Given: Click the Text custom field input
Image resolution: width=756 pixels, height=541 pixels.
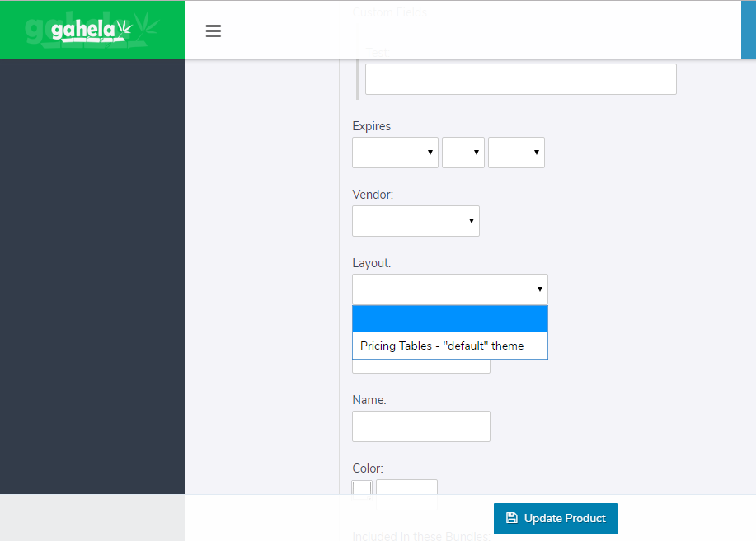Looking at the screenshot, I should pos(520,79).
